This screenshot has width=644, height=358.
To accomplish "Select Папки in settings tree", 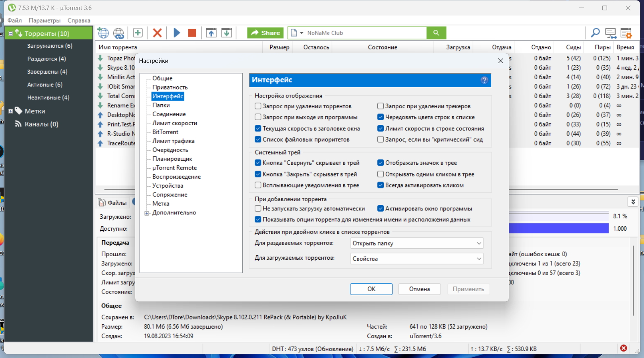I will click(x=161, y=105).
